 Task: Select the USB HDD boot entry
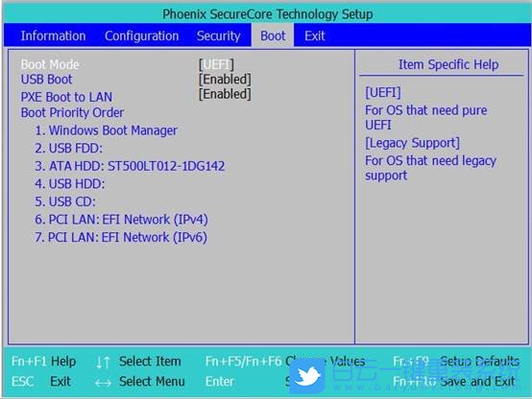[70, 184]
